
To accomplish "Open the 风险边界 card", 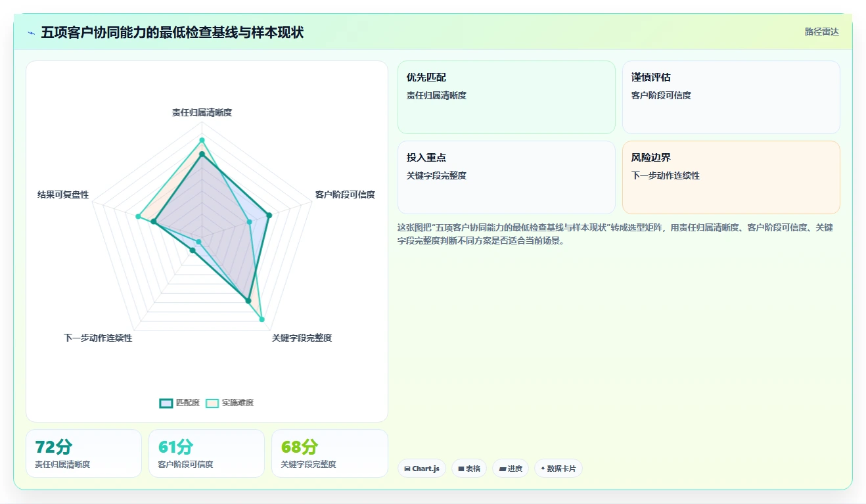I will (x=731, y=177).
